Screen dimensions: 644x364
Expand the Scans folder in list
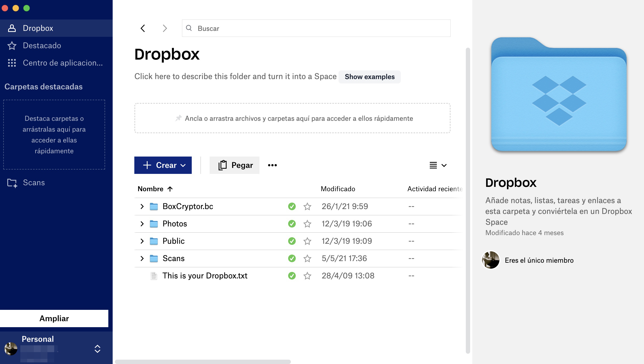[142, 258]
